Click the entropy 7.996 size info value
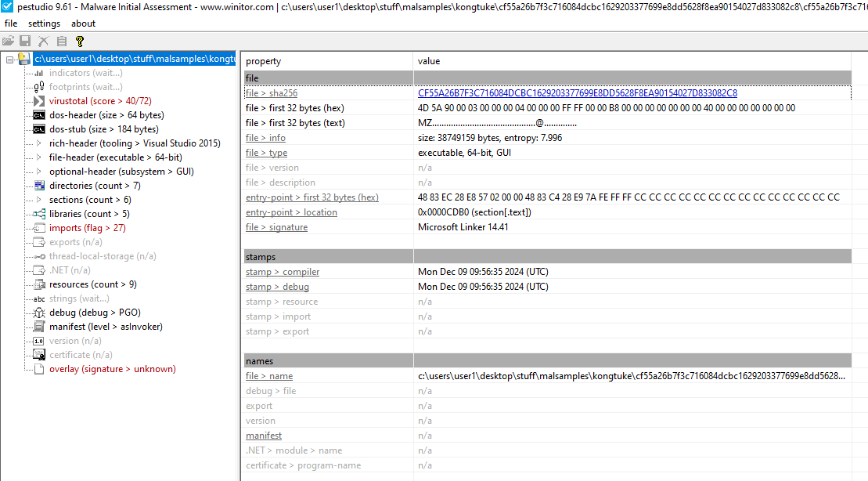 [x=490, y=138]
